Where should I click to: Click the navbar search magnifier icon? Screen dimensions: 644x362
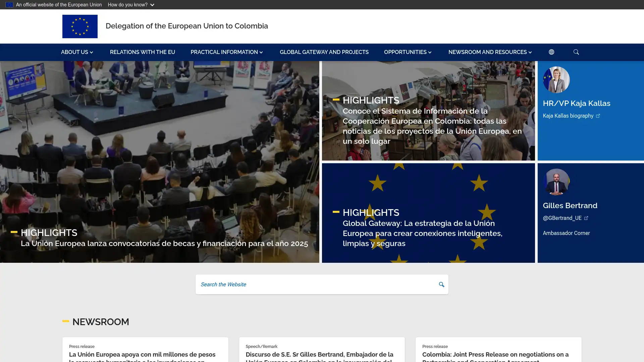tap(576, 52)
